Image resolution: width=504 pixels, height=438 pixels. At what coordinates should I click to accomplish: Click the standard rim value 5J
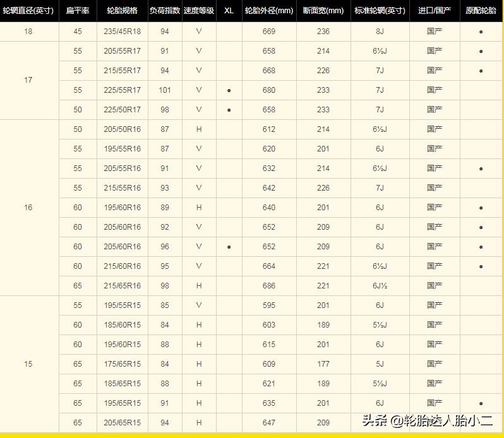(x=380, y=364)
